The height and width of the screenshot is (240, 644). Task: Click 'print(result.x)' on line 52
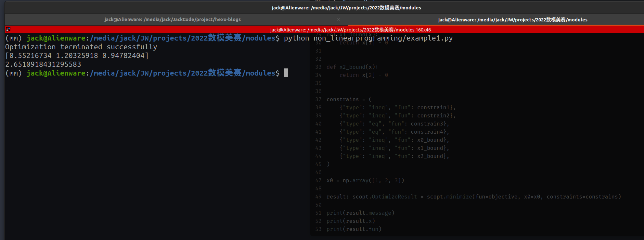click(x=351, y=221)
